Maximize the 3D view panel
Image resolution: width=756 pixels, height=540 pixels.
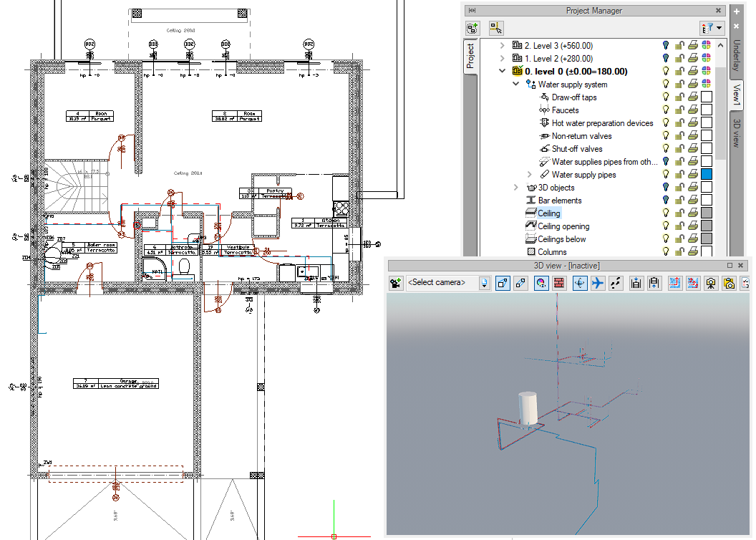pos(730,265)
